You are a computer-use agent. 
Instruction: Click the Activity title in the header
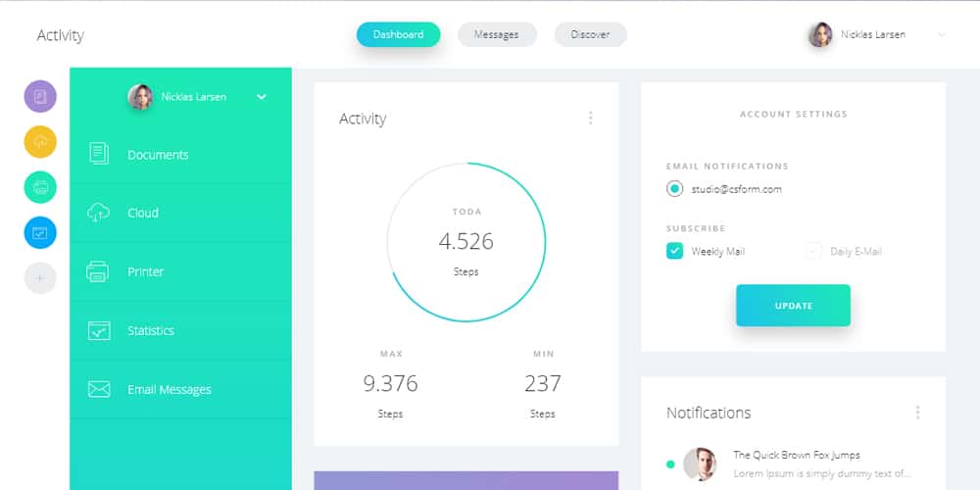(60, 35)
